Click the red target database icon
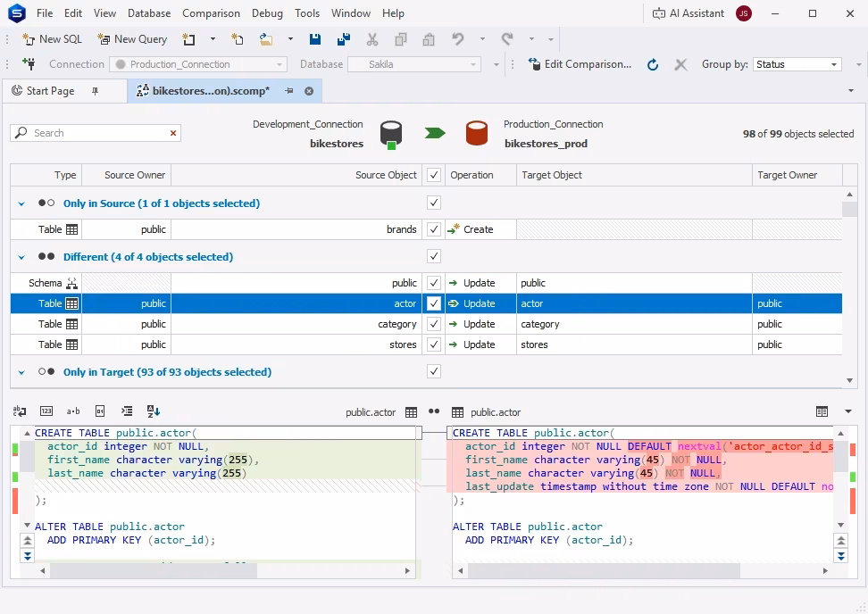Image resolution: width=868 pixels, height=614 pixels. click(477, 133)
